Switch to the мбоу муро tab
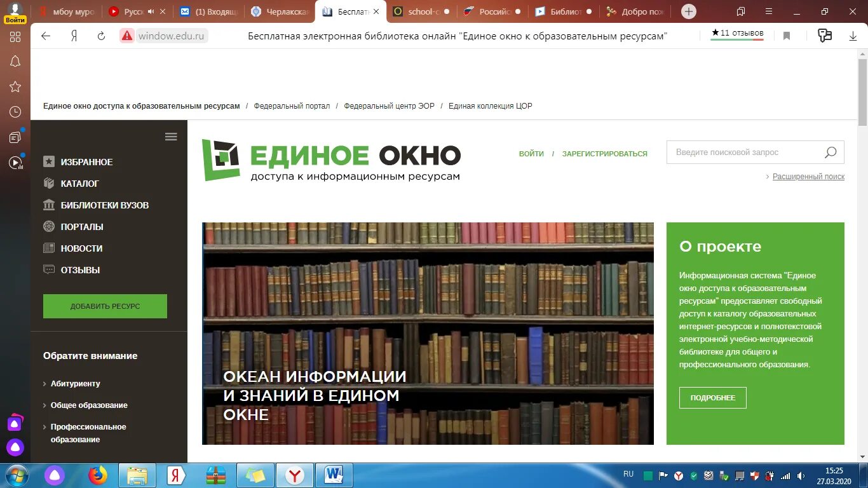The image size is (868, 488). [x=67, y=11]
